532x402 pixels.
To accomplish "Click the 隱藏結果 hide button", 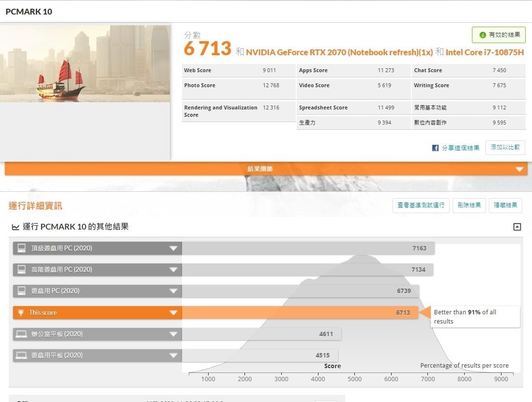I will [505, 205].
